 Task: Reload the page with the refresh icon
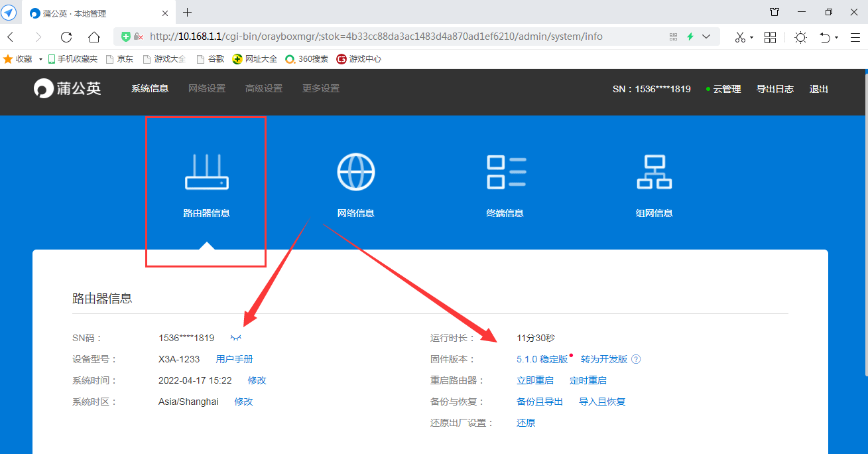pos(66,37)
